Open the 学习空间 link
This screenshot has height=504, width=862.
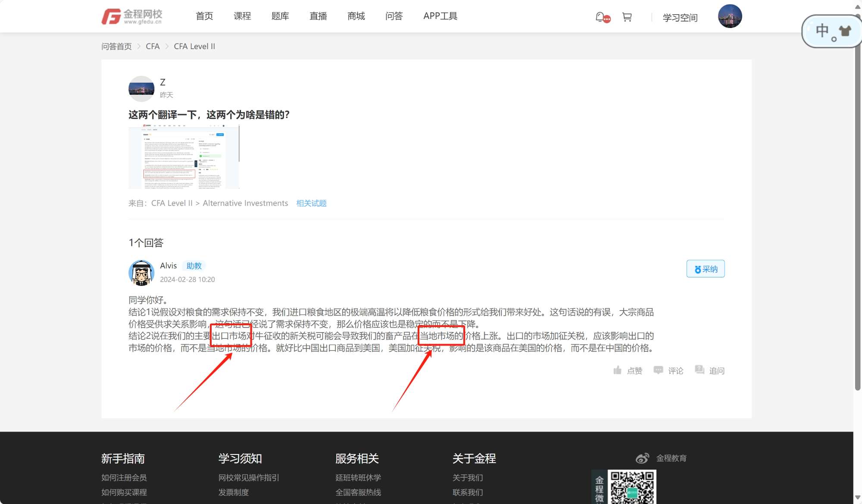click(x=680, y=18)
